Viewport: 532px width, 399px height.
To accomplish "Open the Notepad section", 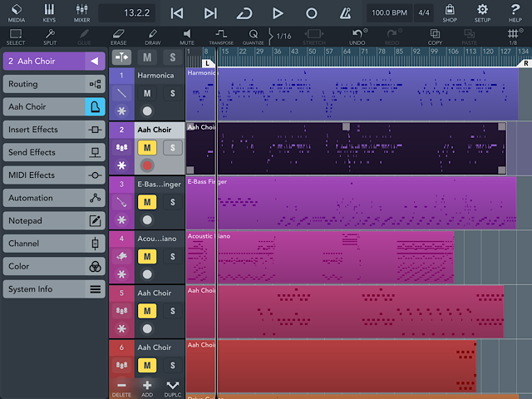I will tap(54, 220).
